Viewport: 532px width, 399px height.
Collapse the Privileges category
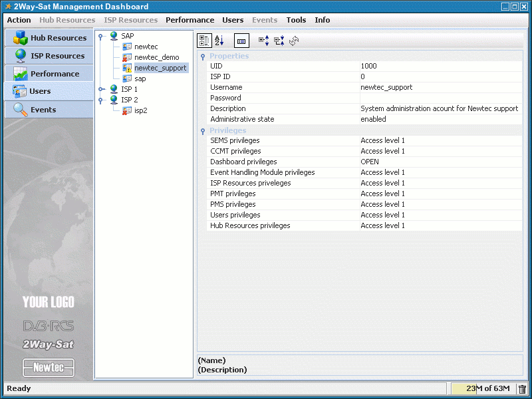click(x=203, y=131)
